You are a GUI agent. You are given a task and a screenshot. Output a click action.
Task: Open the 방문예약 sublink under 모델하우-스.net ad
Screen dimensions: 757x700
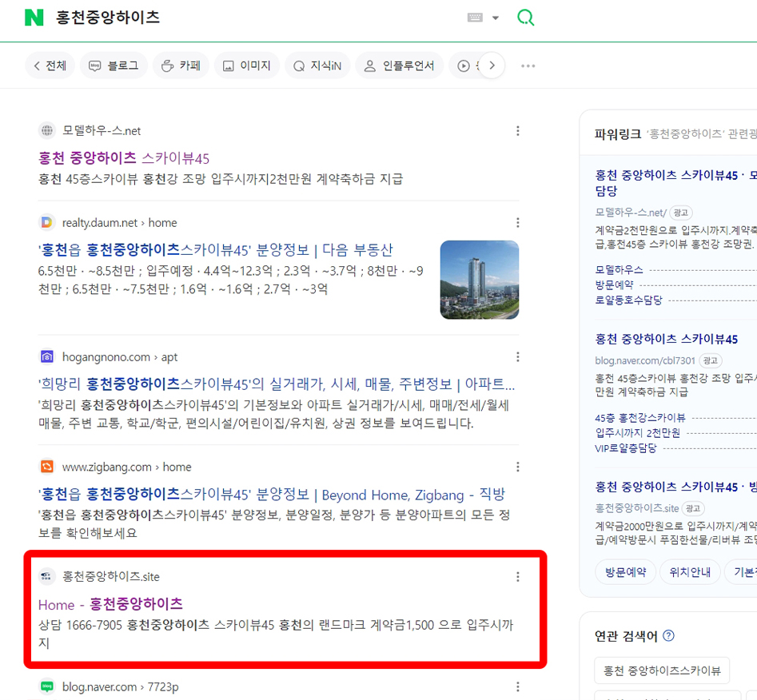point(614,284)
